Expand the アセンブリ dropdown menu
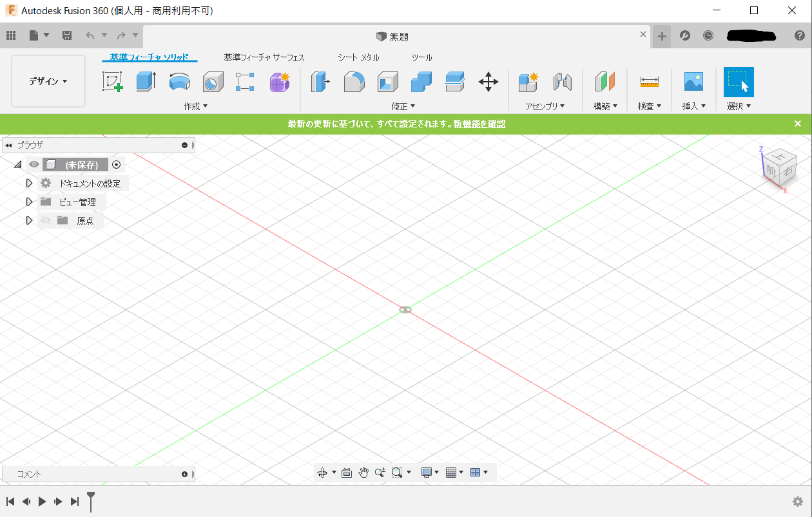The width and height of the screenshot is (812, 517). tap(545, 106)
